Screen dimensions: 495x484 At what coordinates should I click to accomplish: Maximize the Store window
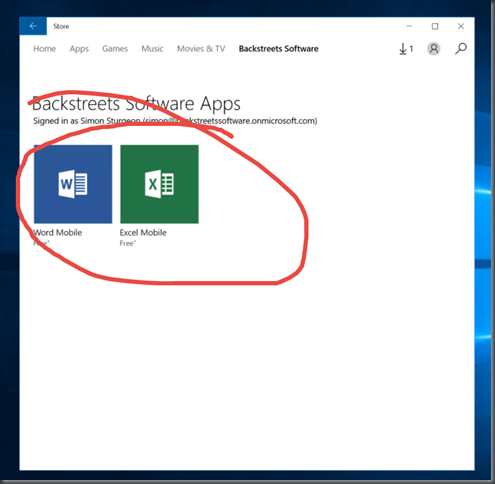click(x=435, y=26)
